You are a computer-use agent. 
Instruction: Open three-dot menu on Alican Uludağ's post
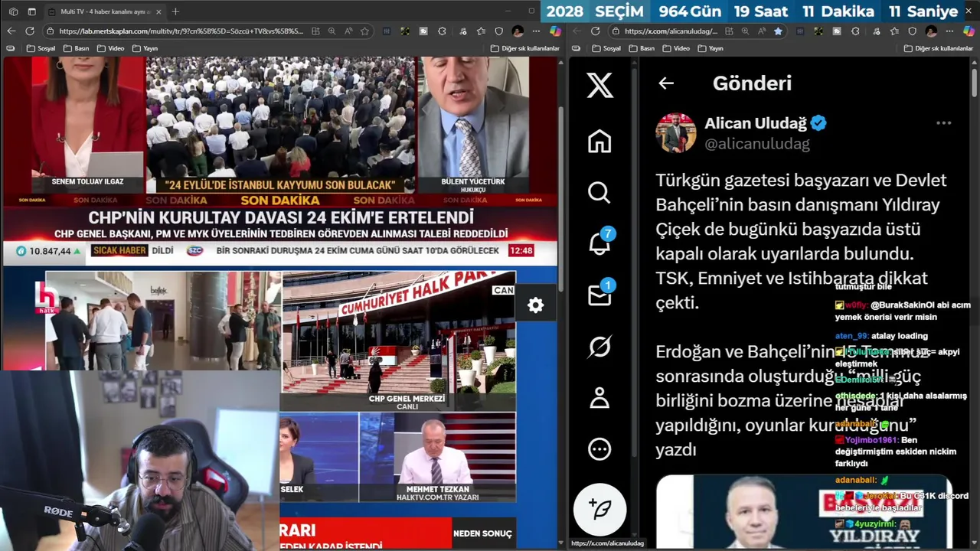click(x=943, y=123)
